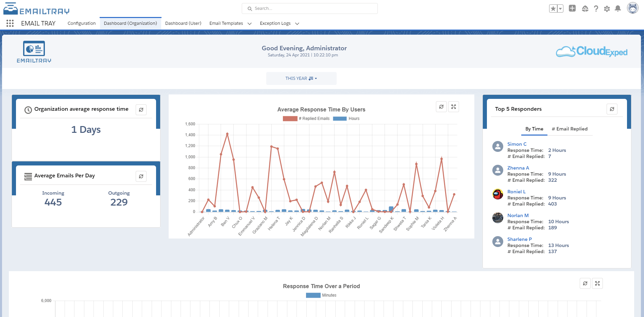The width and height of the screenshot is (644, 317).
Task: Open the THIS YEAR filter dropdown
Action: click(301, 78)
